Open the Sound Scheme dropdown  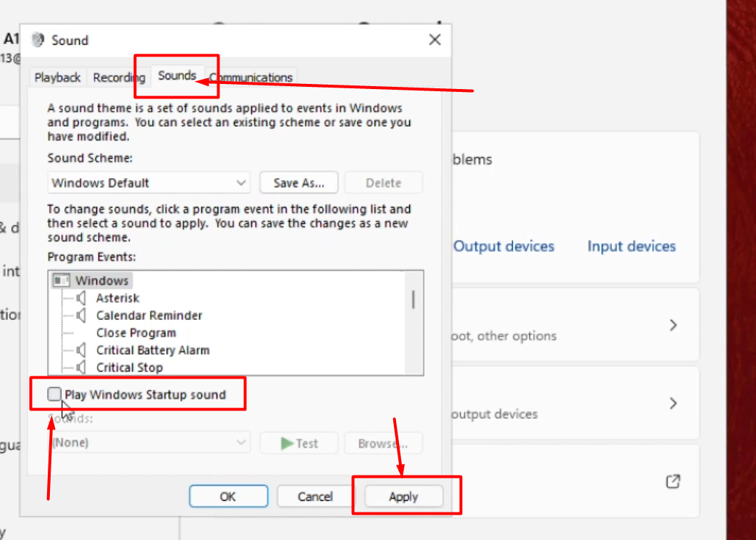(149, 182)
